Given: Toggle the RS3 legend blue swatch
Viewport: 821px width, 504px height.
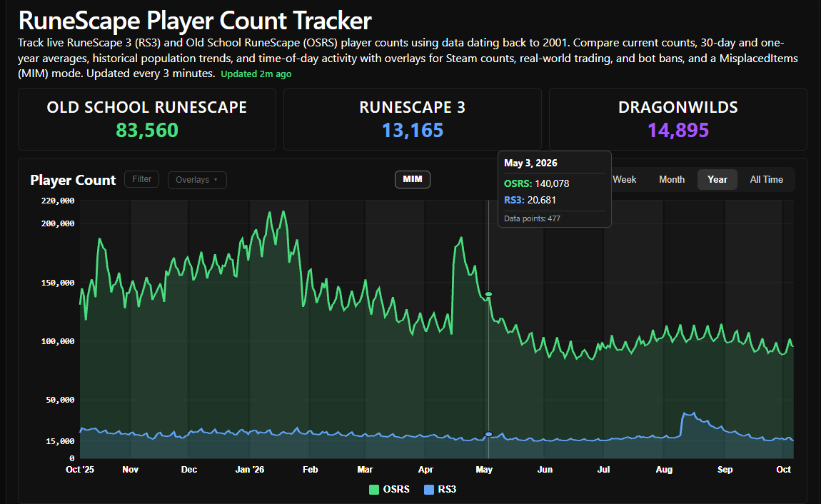Looking at the screenshot, I should tap(429, 489).
